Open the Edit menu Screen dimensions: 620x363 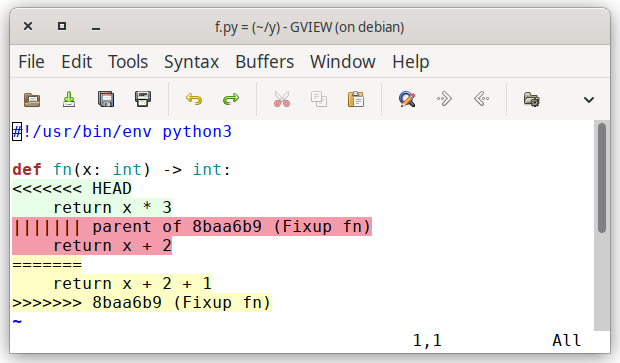pyautogui.click(x=76, y=62)
